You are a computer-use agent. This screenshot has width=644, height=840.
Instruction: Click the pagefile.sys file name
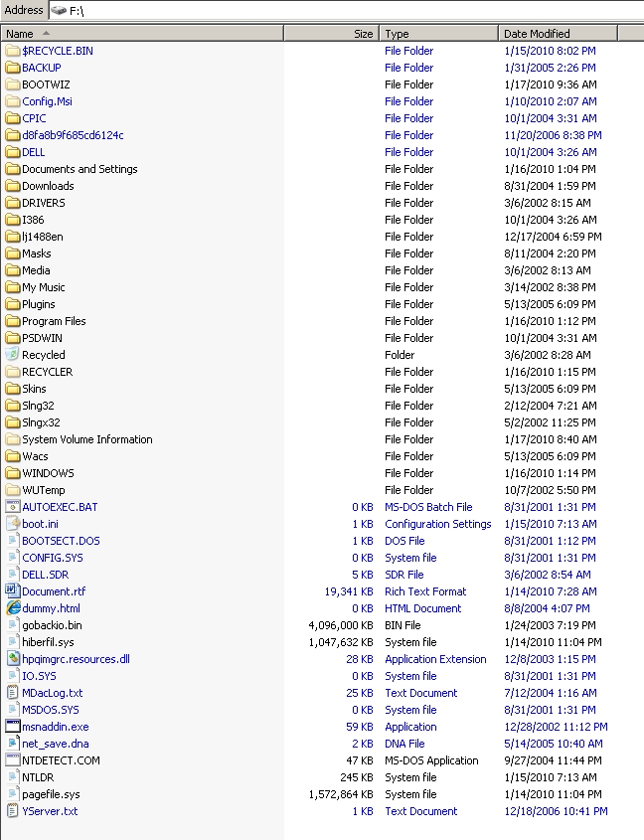51,794
